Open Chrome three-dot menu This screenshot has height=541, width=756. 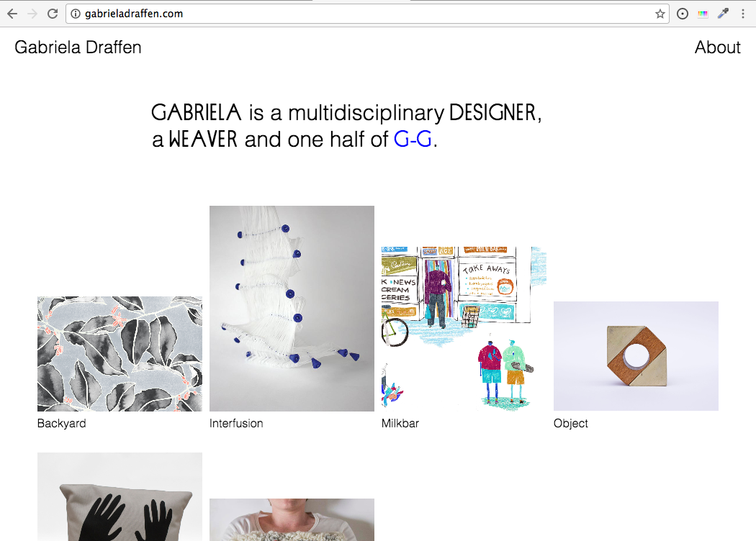(x=743, y=14)
